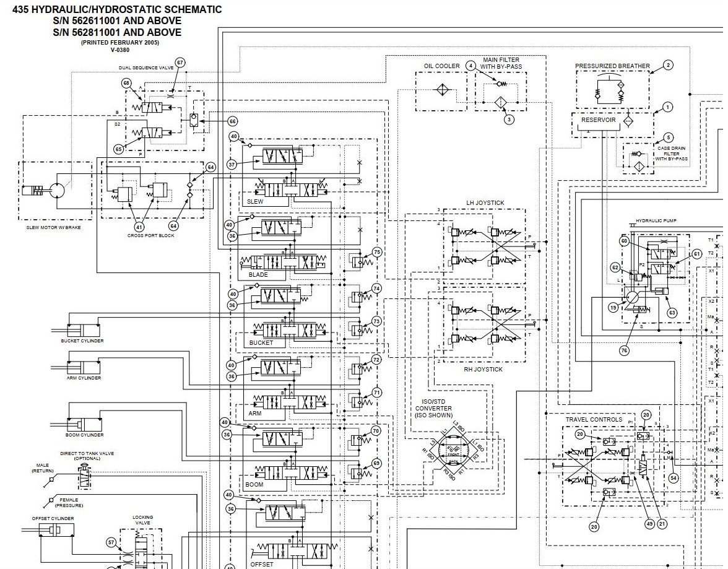Click the 'LOCKING VALVE' label
The width and height of the screenshot is (728, 569).
point(142,519)
